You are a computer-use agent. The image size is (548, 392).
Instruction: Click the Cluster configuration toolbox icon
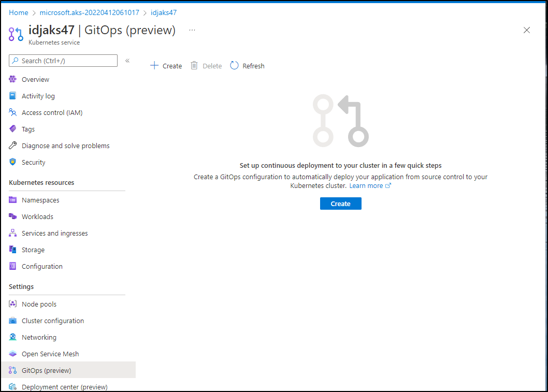[12, 321]
